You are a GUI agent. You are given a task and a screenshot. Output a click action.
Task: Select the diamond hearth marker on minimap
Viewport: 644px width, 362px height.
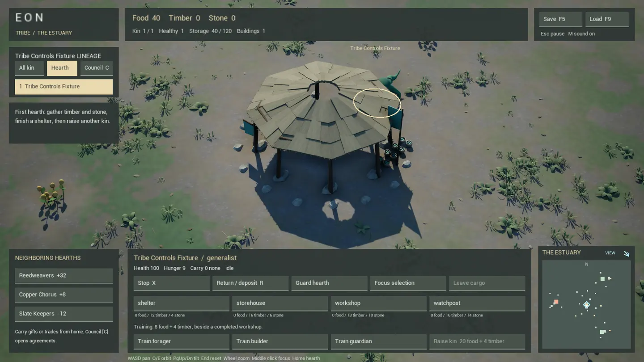pyautogui.click(x=586, y=305)
